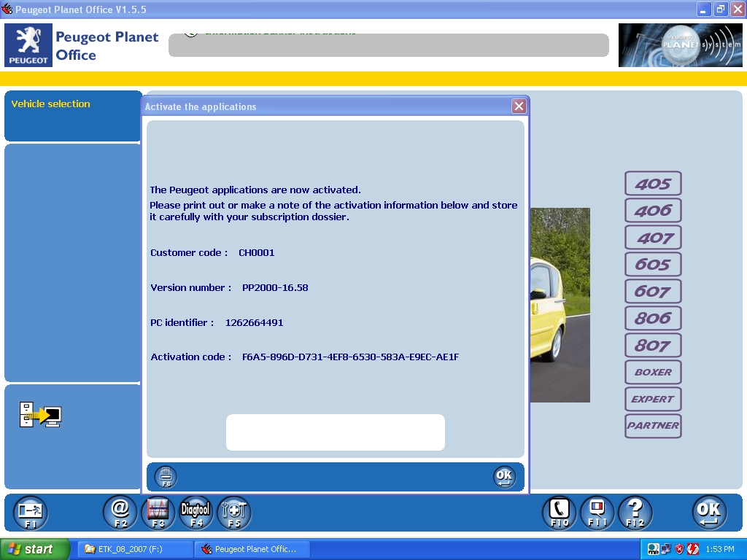Open the F5 tools settings icon
The image size is (747, 560).
[234, 513]
